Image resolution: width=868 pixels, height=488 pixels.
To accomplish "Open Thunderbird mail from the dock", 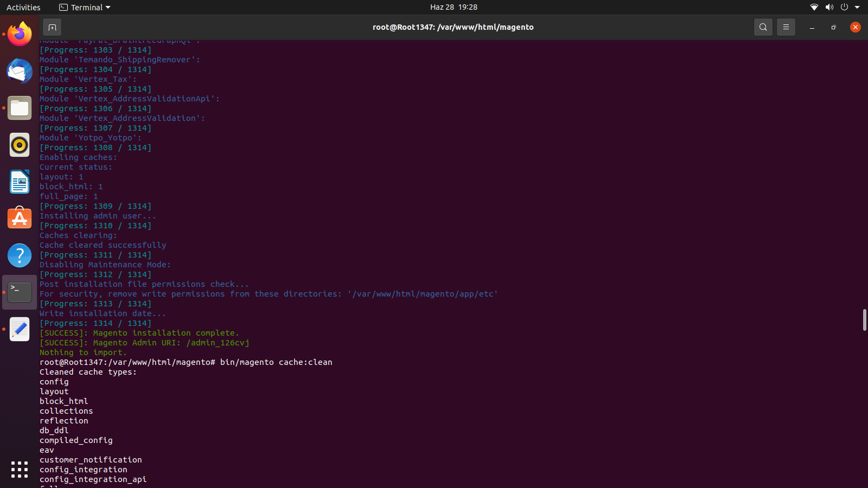I will pos(20,72).
